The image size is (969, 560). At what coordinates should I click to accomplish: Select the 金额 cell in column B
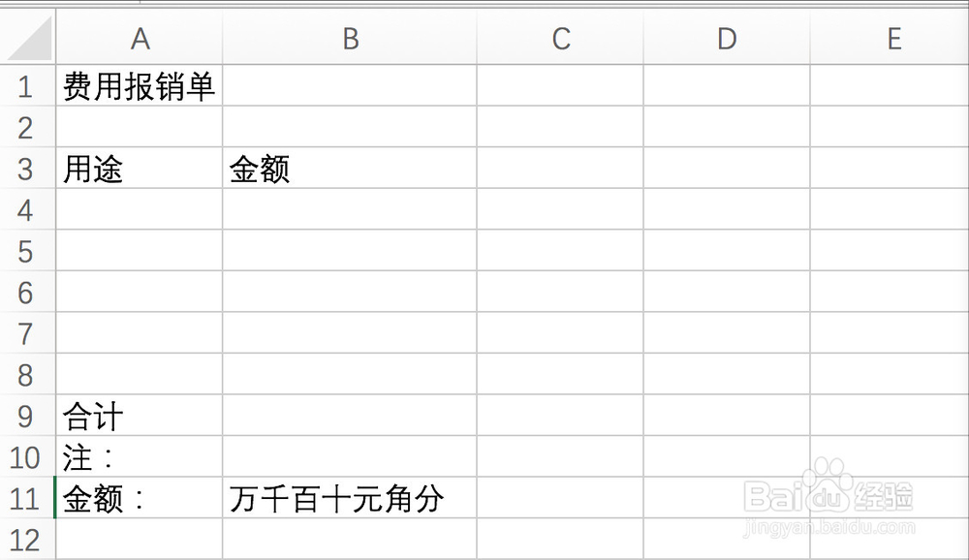(x=350, y=169)
